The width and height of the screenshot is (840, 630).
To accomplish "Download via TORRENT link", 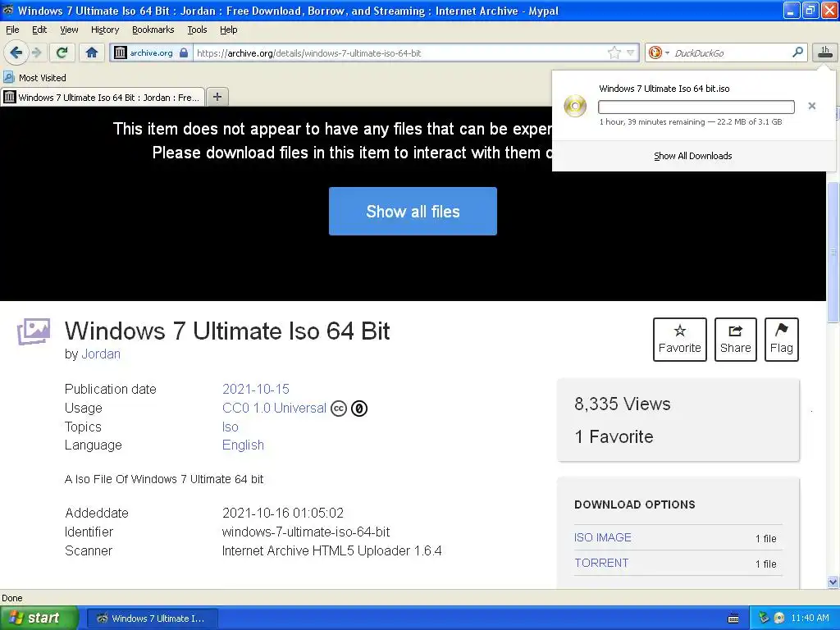I will tap(601, 563).
